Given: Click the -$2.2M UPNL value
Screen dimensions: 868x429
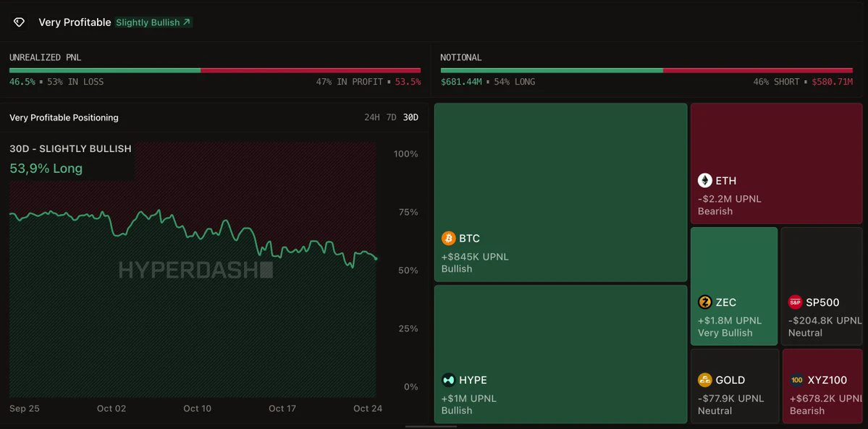Looking at the screenshot, I should coord(730,199).
